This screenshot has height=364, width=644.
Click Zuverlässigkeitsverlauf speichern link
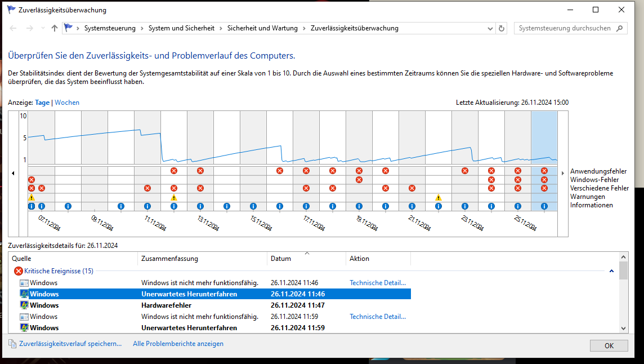pos(70,344)
